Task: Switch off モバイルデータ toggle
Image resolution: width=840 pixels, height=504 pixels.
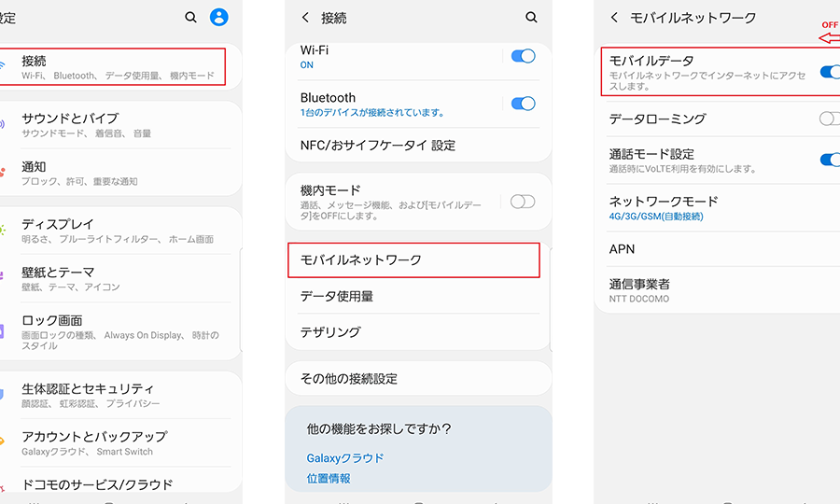Action: 830,72
